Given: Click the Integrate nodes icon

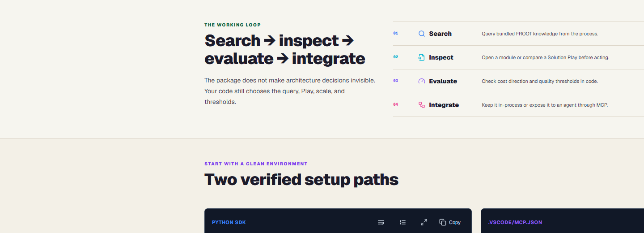Looking at the screenshot, I should click(421, 105).
